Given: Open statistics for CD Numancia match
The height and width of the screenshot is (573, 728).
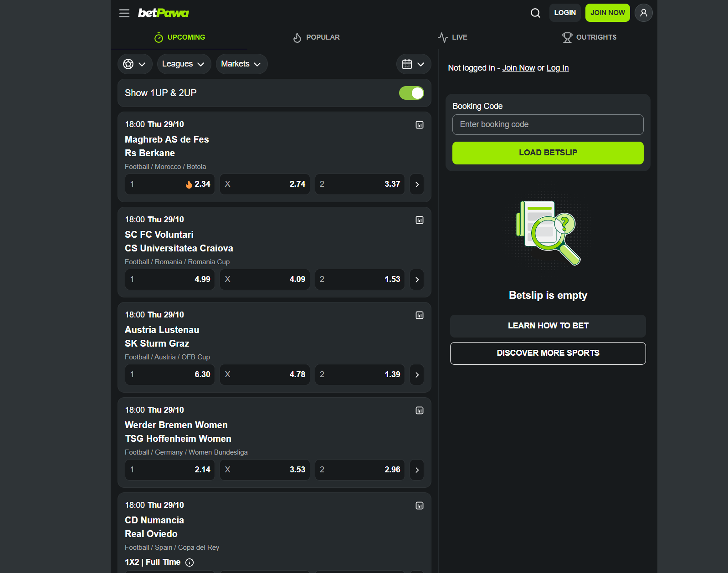Looking at the screenshot, I should (x=420, y=506).
